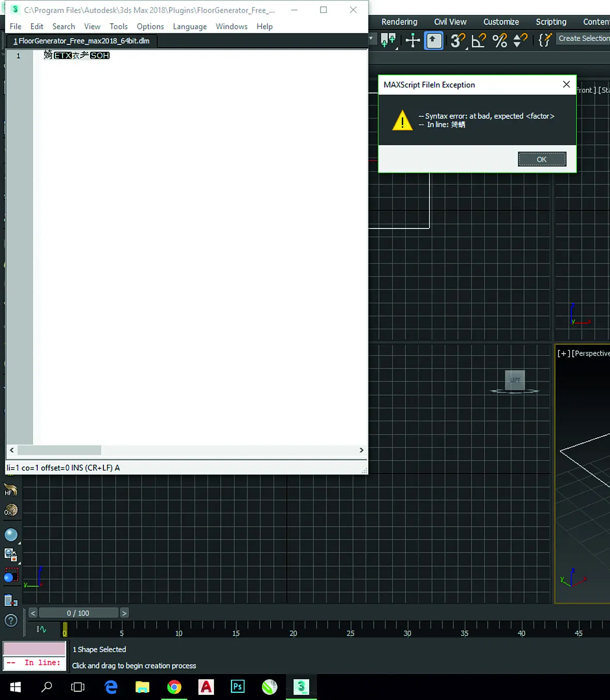This screenshot has height=700, width=610.
Task: Click the Perspective viewport label
Action: tap(591, 353)
